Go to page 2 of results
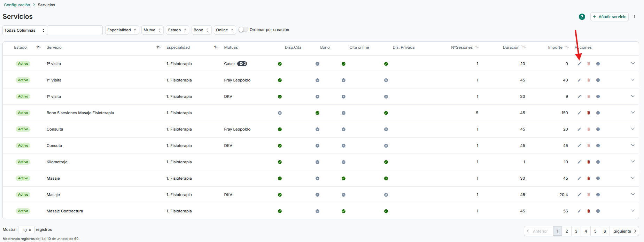 (567, 231)
